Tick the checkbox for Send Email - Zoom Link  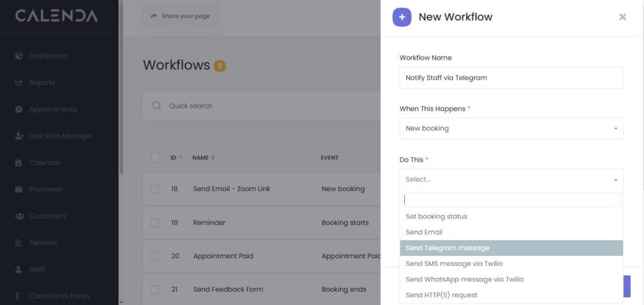(155, 189)
